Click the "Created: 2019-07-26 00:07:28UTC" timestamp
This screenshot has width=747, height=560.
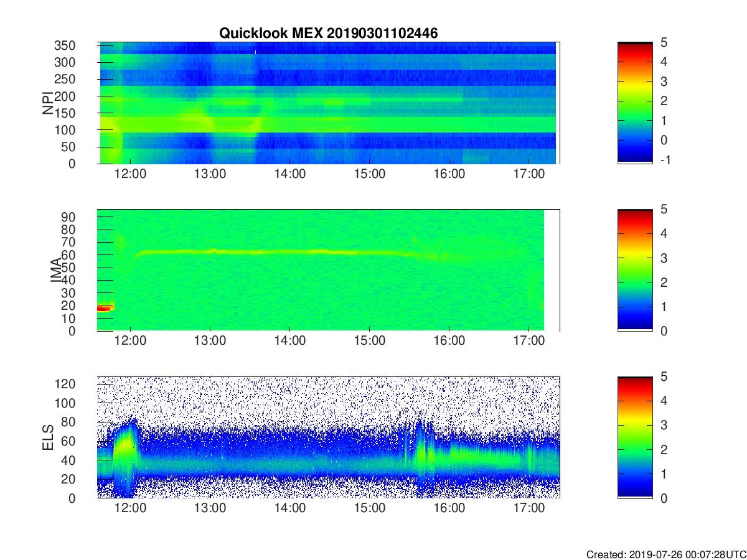pos(666,554)
